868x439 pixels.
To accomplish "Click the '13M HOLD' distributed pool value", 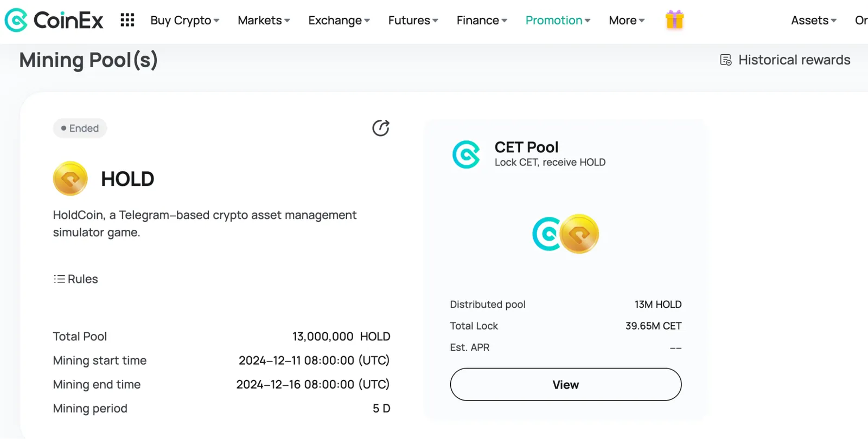I will click(658, 305).
